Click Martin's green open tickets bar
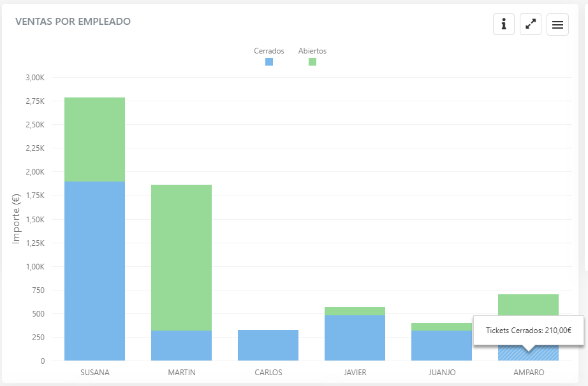Image resolution: width=588 pixels, height=386 pixels. coord(181,257)
